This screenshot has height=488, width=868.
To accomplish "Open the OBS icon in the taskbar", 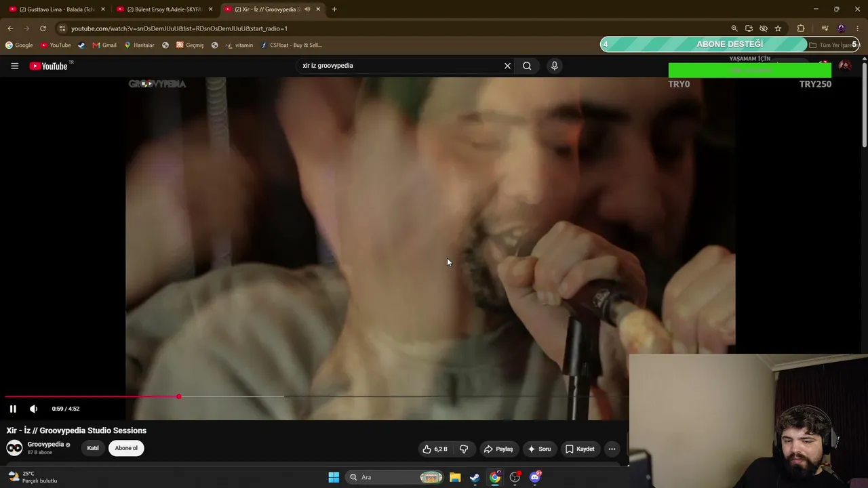I will pyautogui.click(x=515, y=477).
